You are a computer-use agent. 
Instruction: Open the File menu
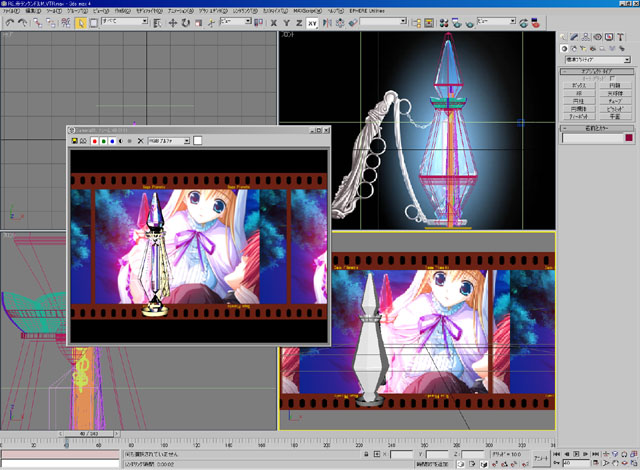click(x=11, y=11)
